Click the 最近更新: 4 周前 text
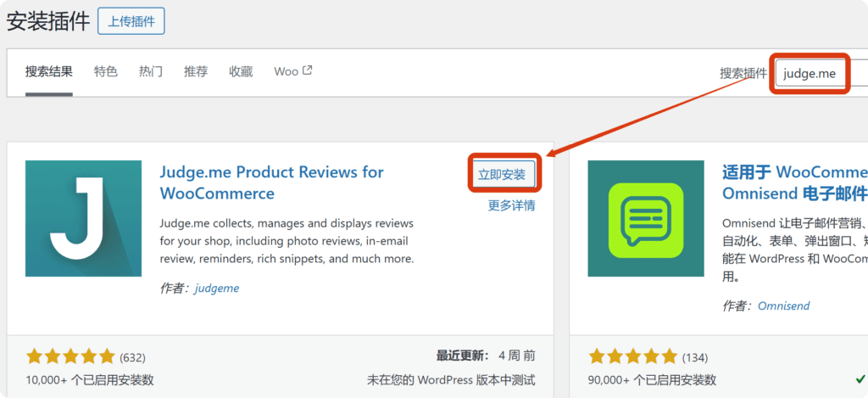868x398 pixels. tap(486, 356)
